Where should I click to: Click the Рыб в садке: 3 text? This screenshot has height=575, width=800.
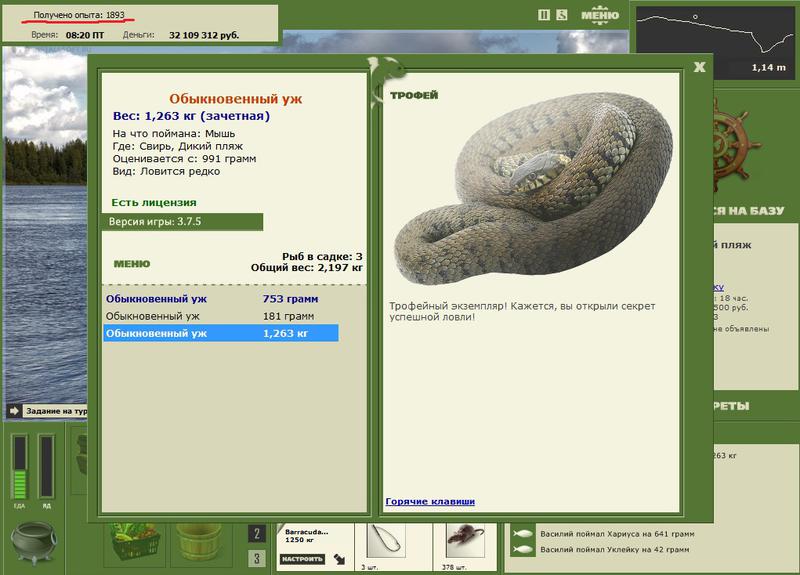322,257
